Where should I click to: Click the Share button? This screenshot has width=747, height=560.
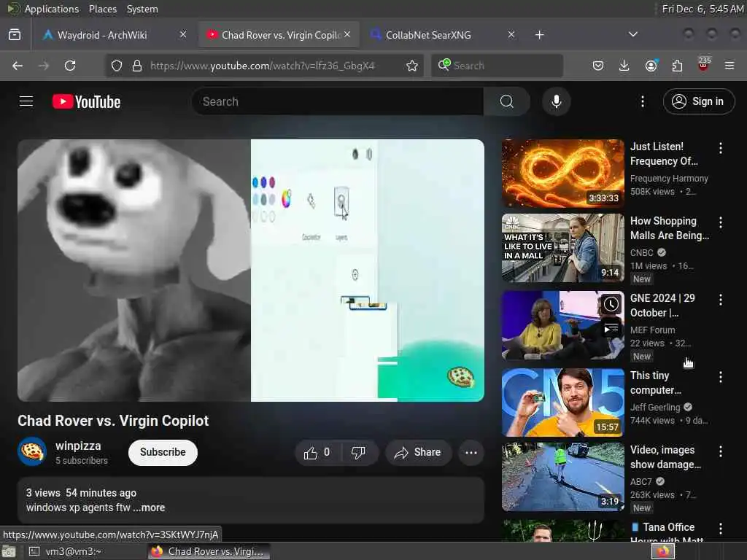pos(418,452)
